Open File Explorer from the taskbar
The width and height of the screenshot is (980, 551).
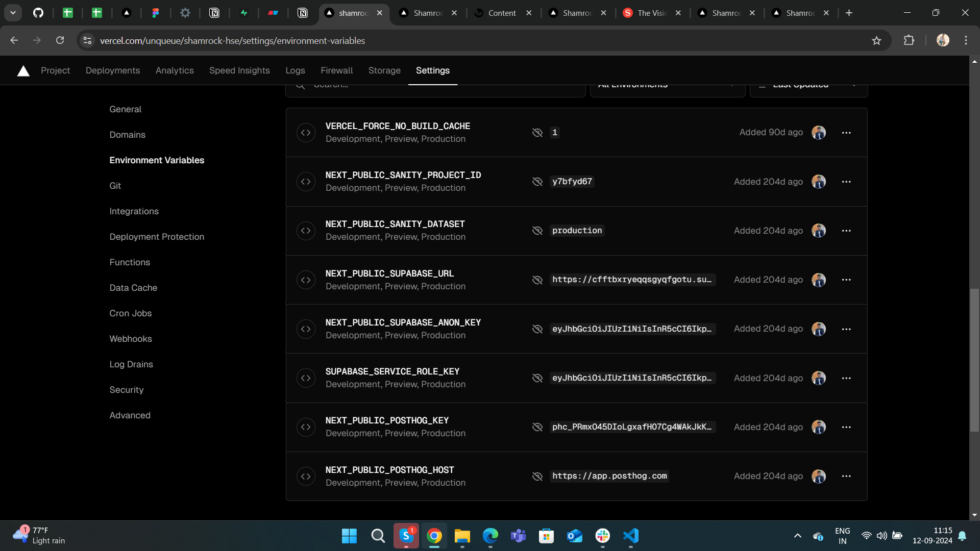click(x=462, y=536)
